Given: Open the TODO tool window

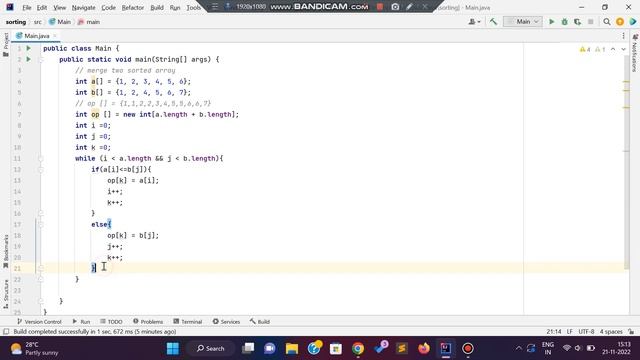Looking at the screenshot, I should tap(111, 322).
